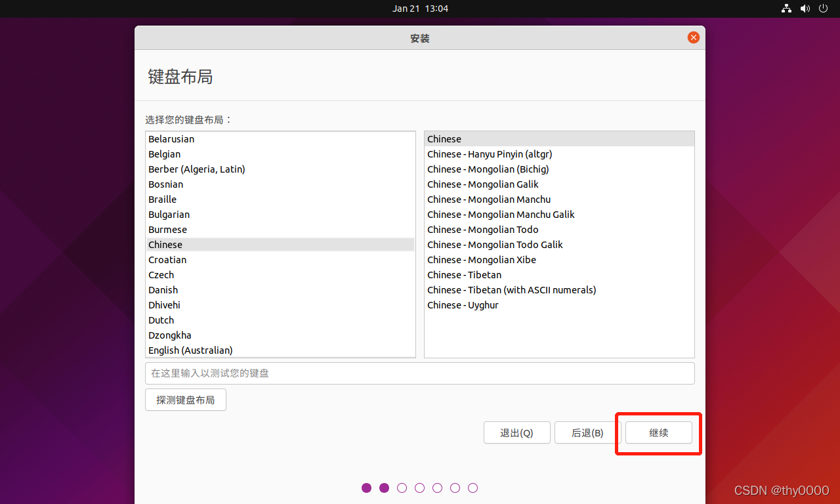Select Bulgarian in the layout list

point(281,215)
